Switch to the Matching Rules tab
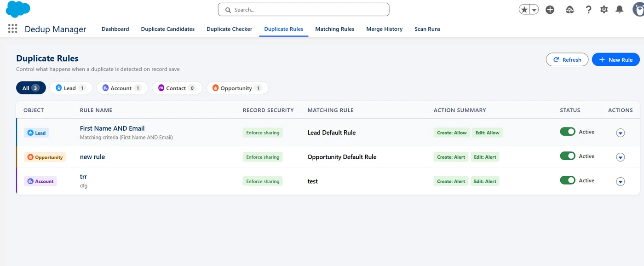This screenshot has width=644, height=266. pyautogui.click(x=334, y=29)
